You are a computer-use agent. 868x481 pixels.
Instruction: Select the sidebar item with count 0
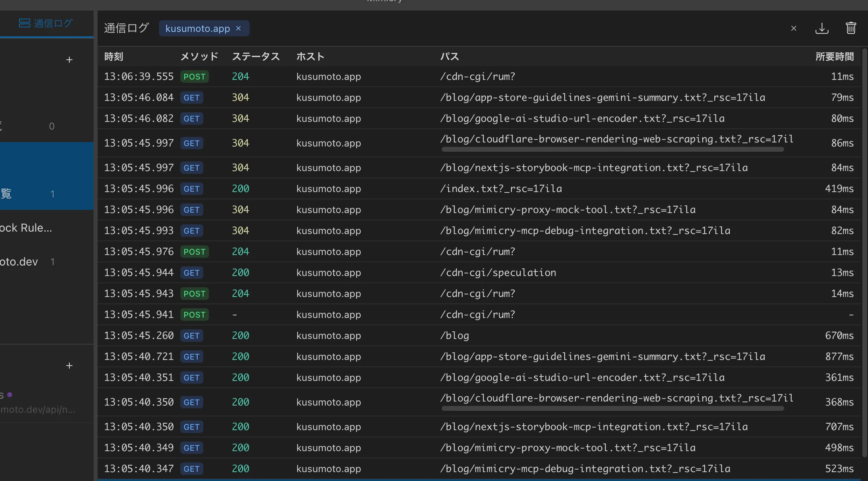(47, 126)
